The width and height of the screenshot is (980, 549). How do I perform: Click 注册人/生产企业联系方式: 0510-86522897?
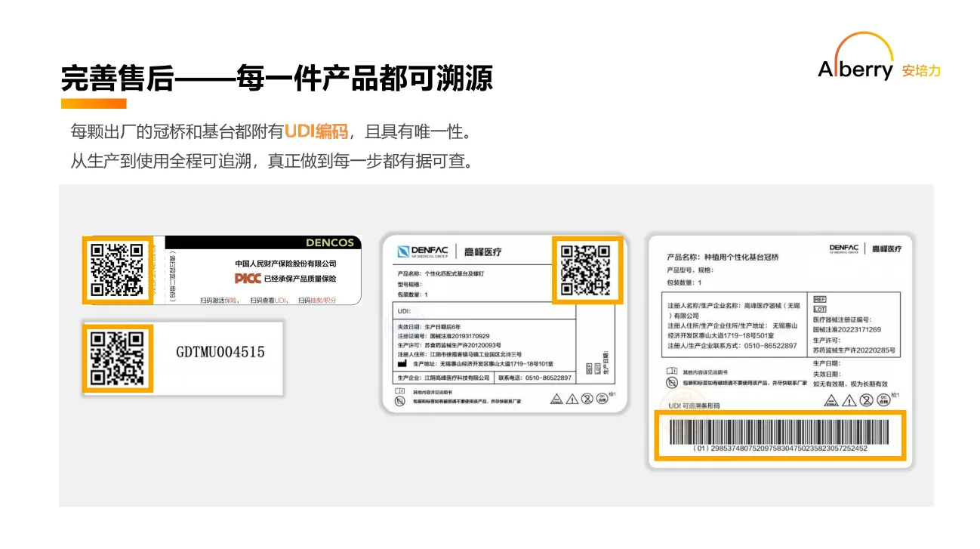732,345
